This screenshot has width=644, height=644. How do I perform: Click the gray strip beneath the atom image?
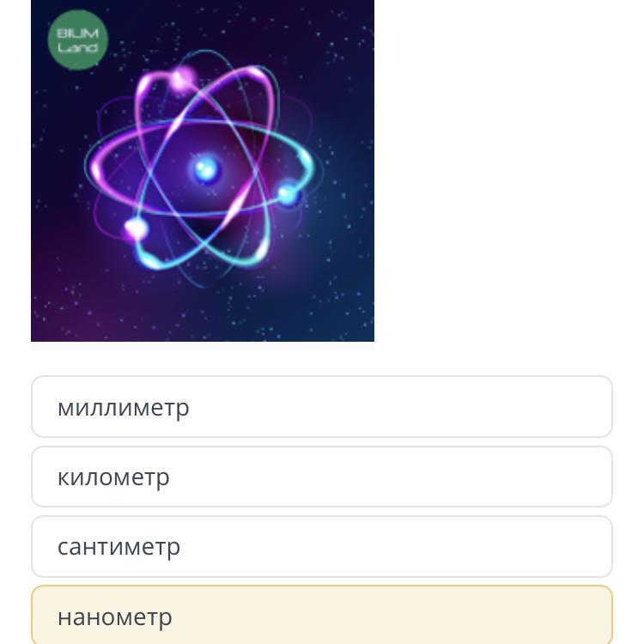coord(203,346)
